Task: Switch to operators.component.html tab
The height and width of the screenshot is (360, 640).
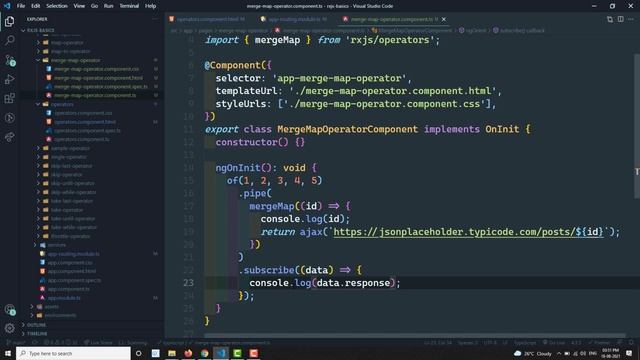Action: coord(208,19)
